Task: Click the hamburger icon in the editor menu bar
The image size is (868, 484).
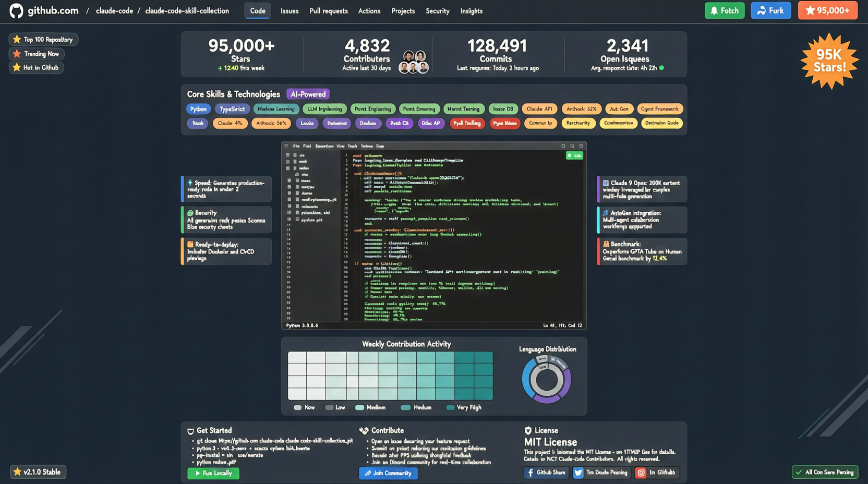Action: pos(286,146)
